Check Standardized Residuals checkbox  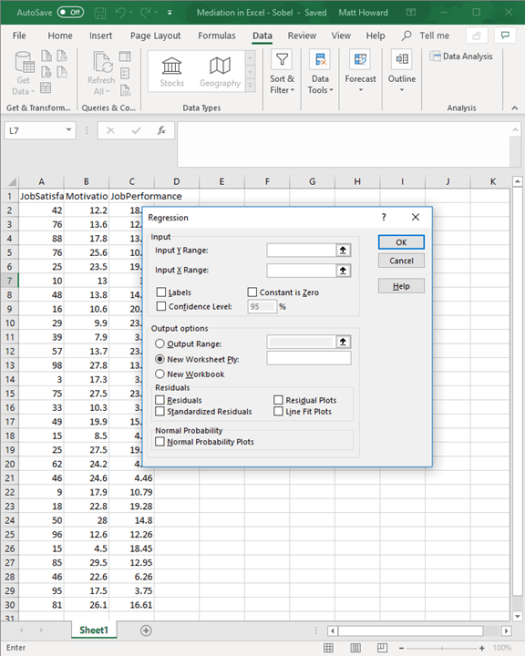pyautogui.click(x=160, y=412)
